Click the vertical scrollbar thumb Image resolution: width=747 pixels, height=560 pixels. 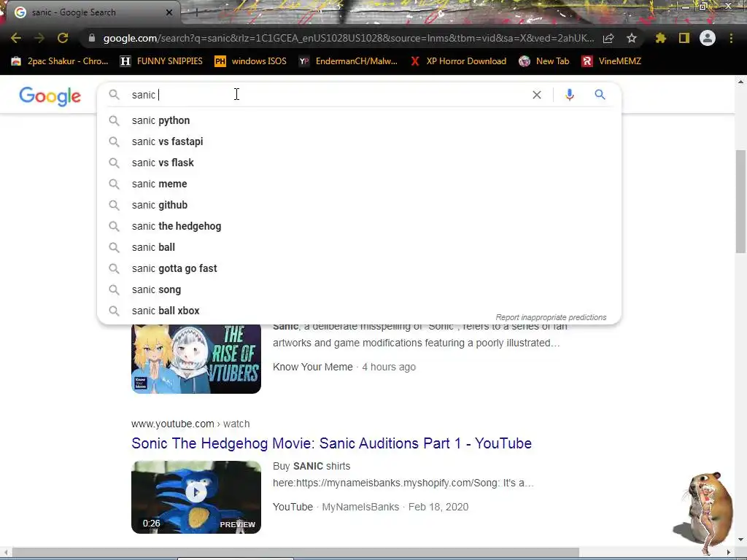[740, 201]
